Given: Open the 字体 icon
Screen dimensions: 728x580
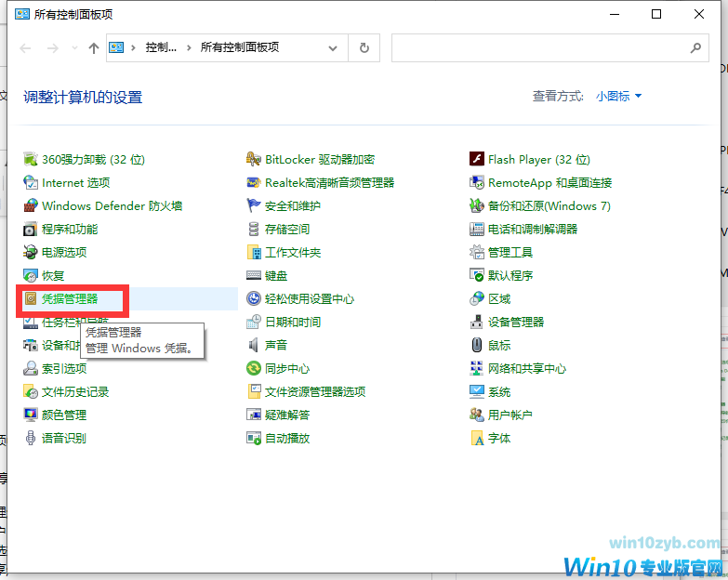Looking at the screenshot, I should pos(477,438).
